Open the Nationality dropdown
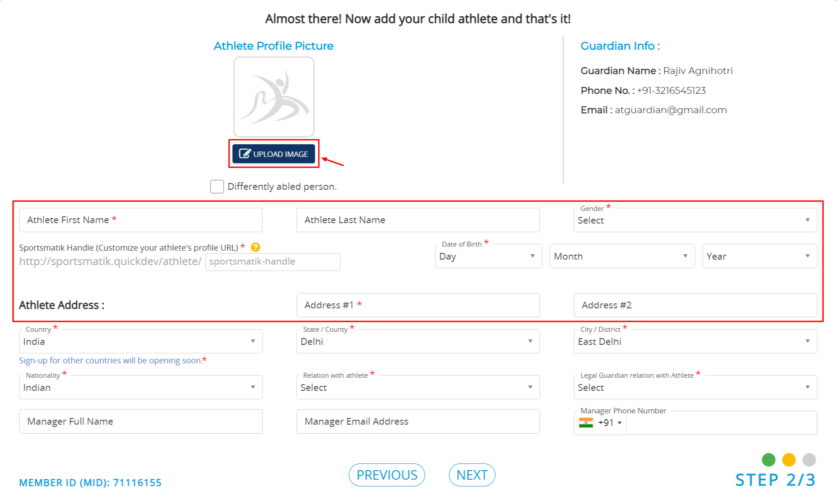Screen dimensions: 837x504 [141, 387]
